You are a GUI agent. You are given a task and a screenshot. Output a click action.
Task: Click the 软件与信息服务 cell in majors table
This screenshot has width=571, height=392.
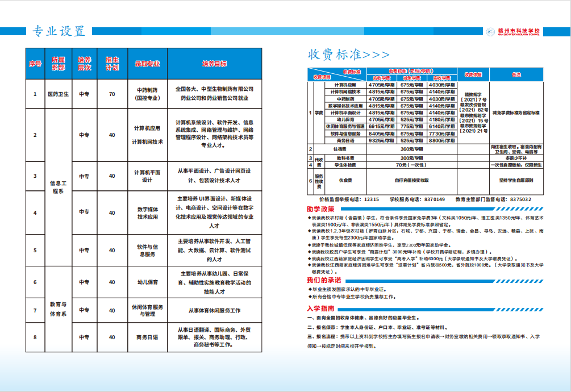click(x=148, y=251)
